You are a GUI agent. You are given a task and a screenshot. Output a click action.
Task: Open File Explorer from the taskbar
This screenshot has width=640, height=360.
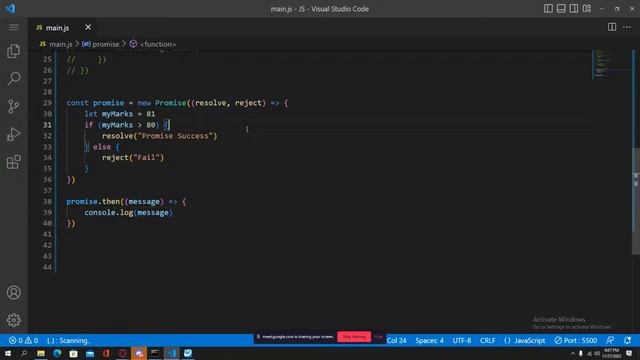point(41,353)
